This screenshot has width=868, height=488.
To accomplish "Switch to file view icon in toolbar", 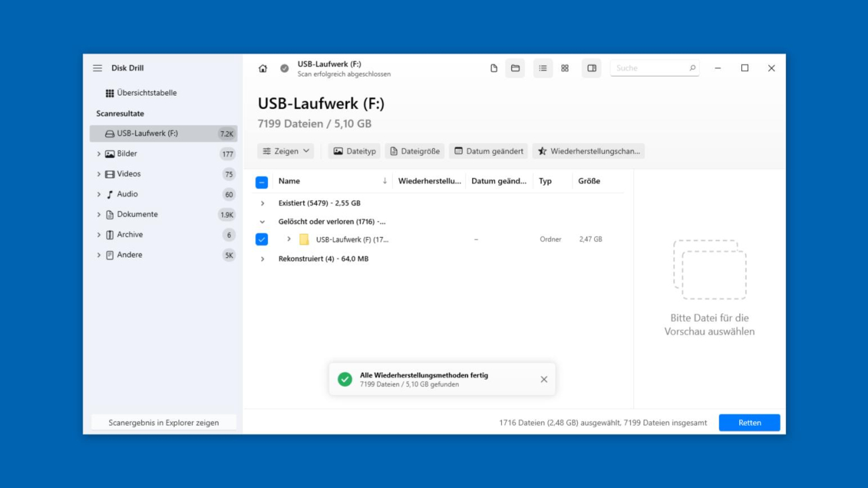I will [x=494, y=68].
